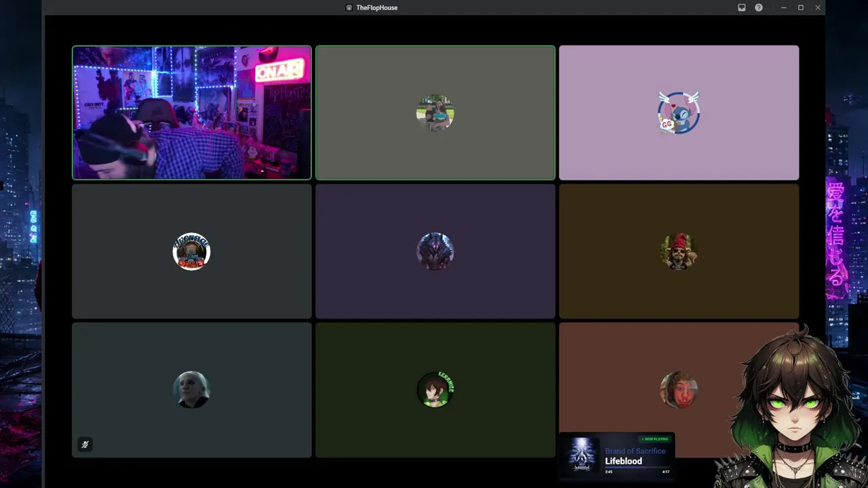Screen dimensions: 868x488
Task: Select the red-tinted face avatar
Action: (679, 390)
